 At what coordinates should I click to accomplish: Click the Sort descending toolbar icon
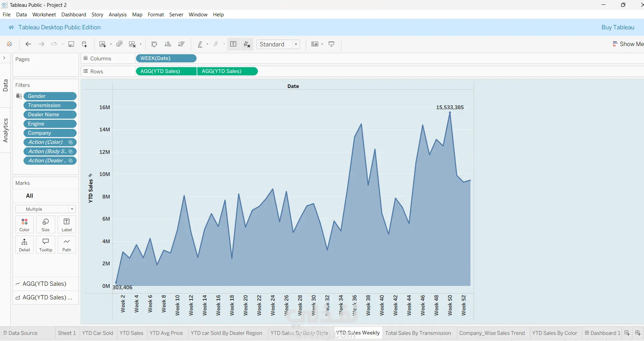181,44
